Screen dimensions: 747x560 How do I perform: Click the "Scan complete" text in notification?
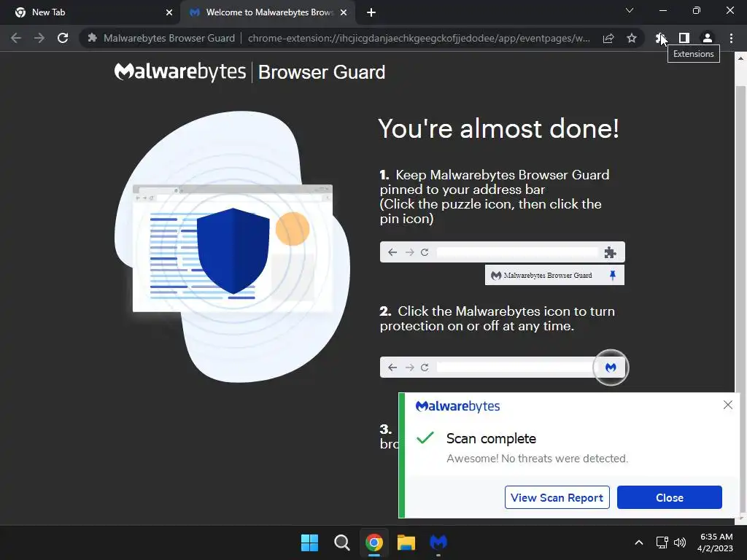491,438
